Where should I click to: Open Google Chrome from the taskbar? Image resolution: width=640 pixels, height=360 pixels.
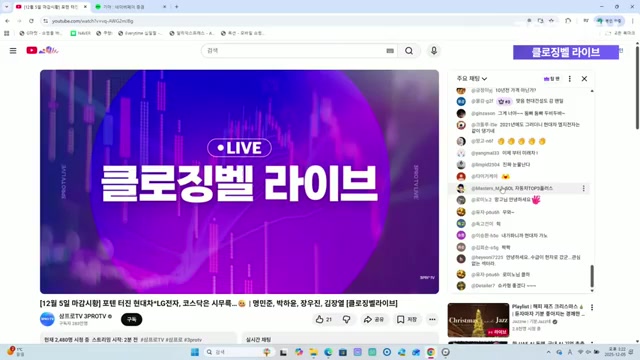(431, 352)
